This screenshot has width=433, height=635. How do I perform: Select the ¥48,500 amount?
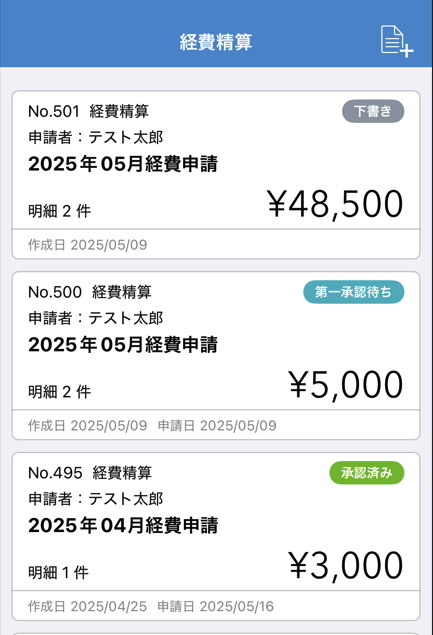(x=335, y=204)
